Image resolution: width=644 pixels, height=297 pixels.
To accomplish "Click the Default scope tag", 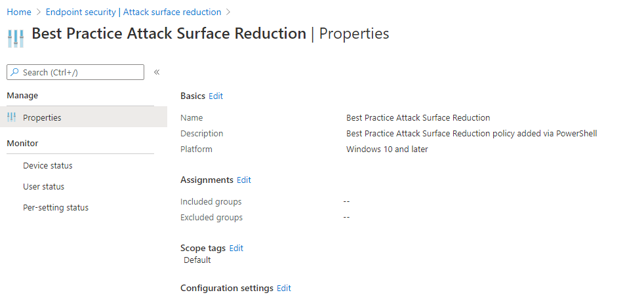I will (x=197, y=260).
